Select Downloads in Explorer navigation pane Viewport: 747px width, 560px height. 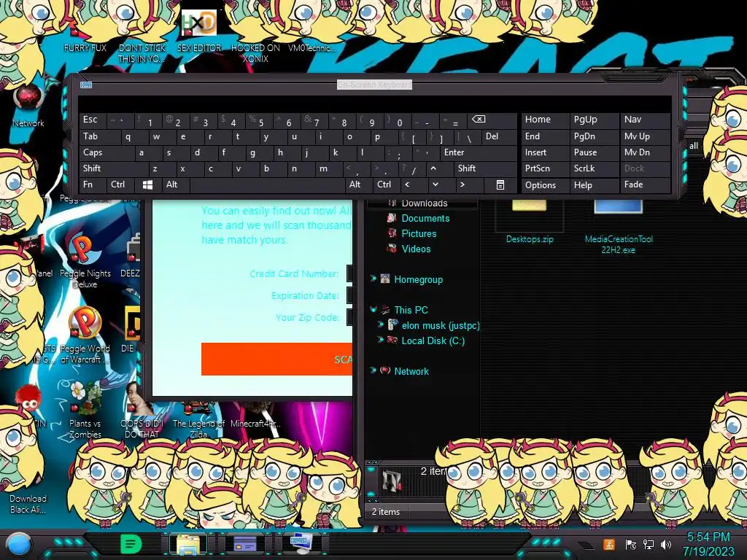tap(424, 203)
